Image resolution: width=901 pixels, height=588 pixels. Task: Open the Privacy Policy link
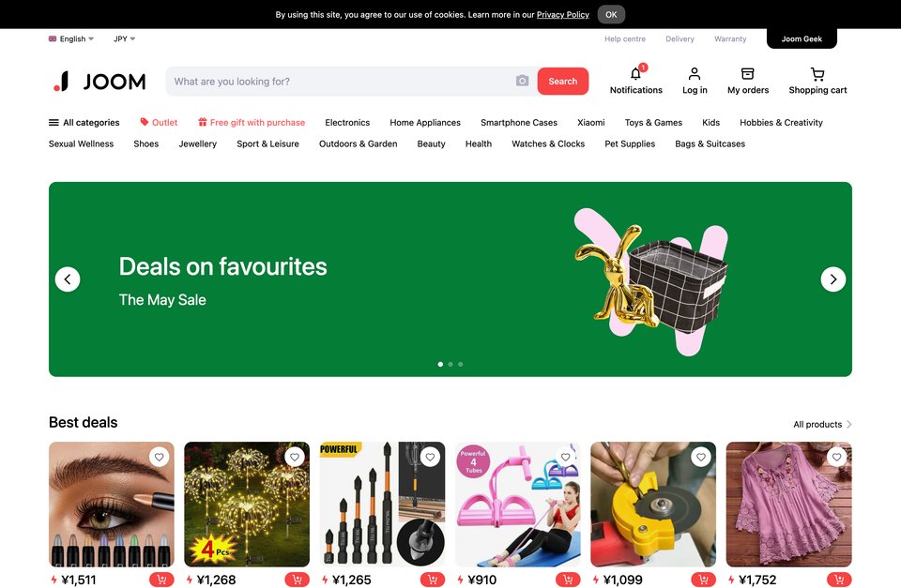coord(562,15)
